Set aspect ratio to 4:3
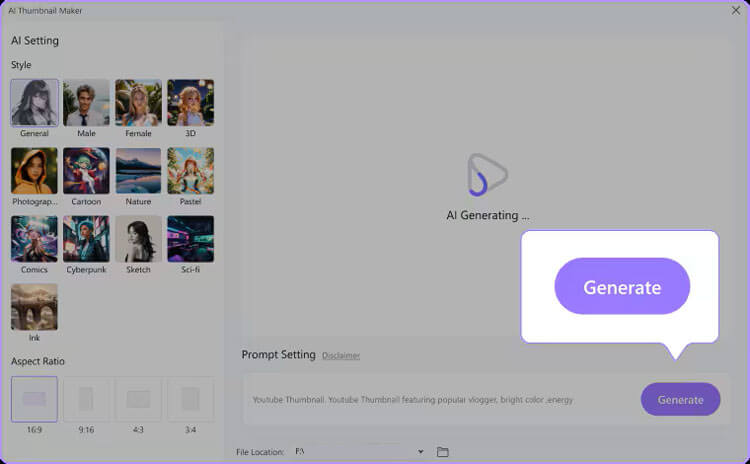The height and width of the screenshot is (464, 750). coord(138,399)
